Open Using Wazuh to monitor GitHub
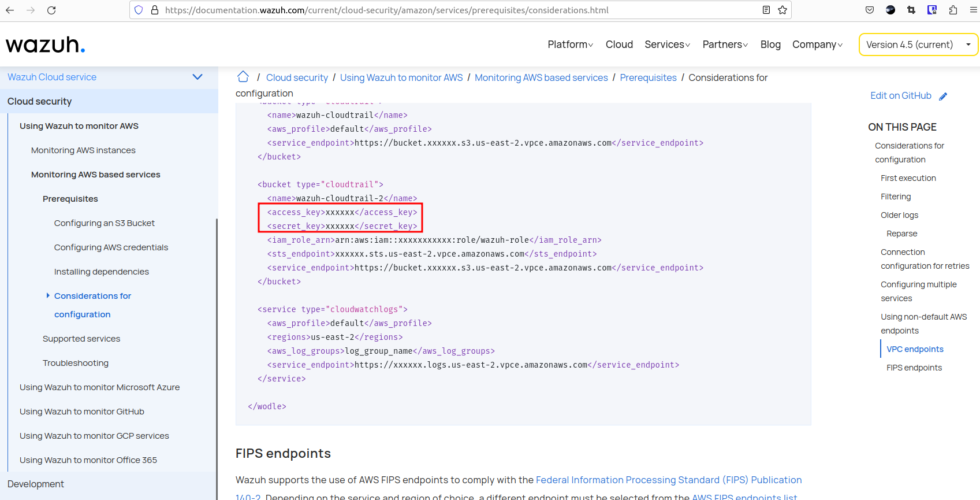 pos(82,412)
